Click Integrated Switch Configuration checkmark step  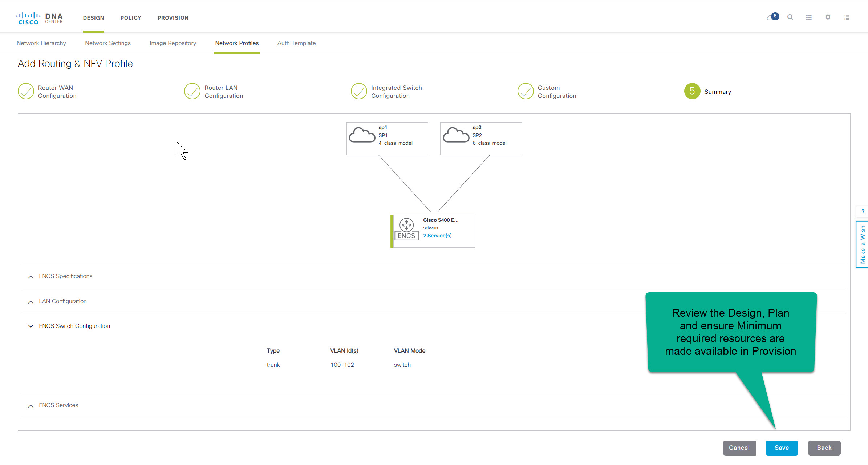click(x=359, y=91)
